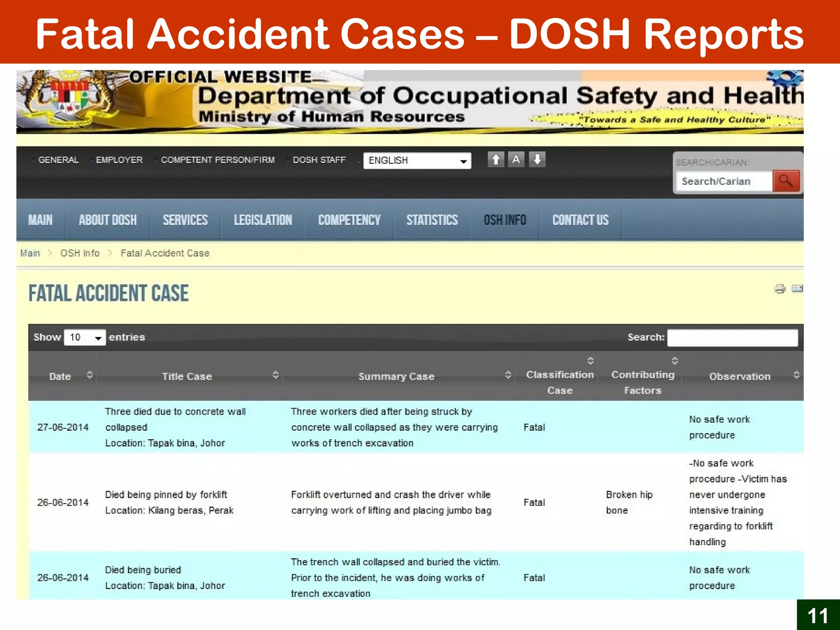This screenshot has width=840, height=630.
Task: Click 'Died being buried' title
Action: click(x=143, y=570)
